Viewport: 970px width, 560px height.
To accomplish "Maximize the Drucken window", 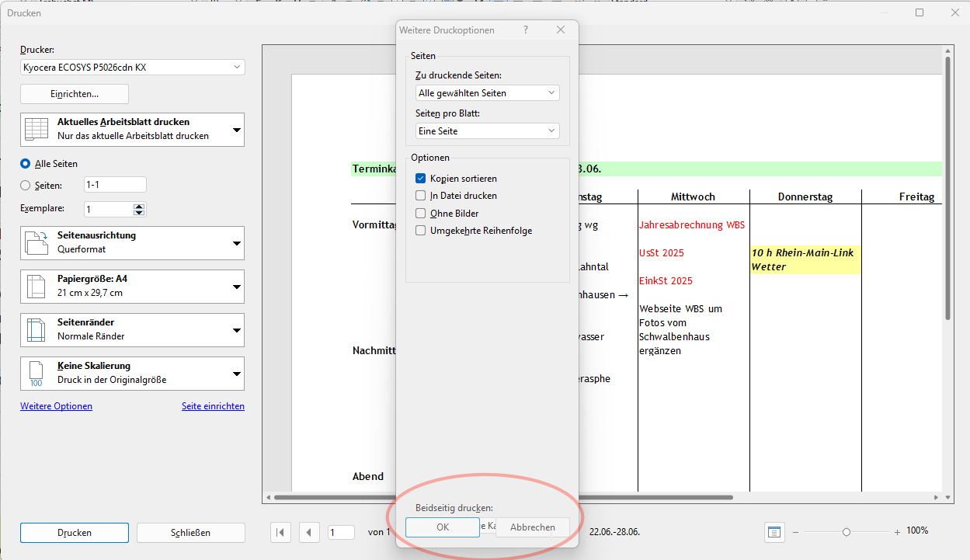I will click(920, 12).
